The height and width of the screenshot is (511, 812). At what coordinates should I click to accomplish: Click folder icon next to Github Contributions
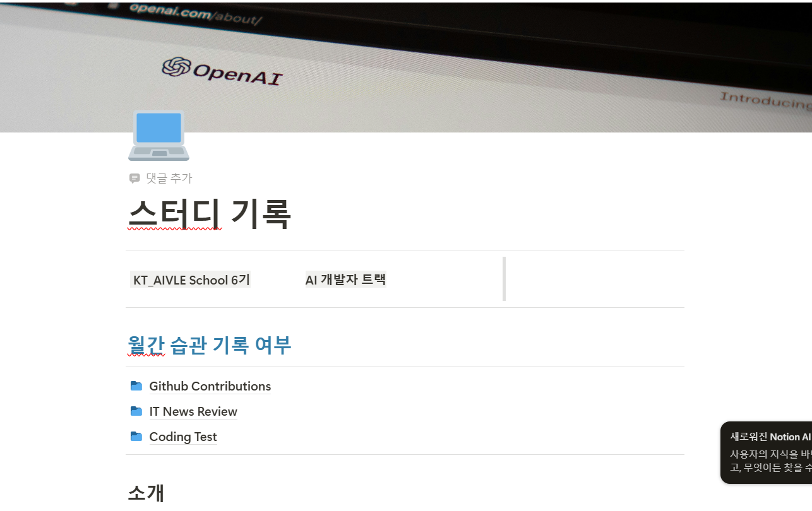(x=136, y=386)
